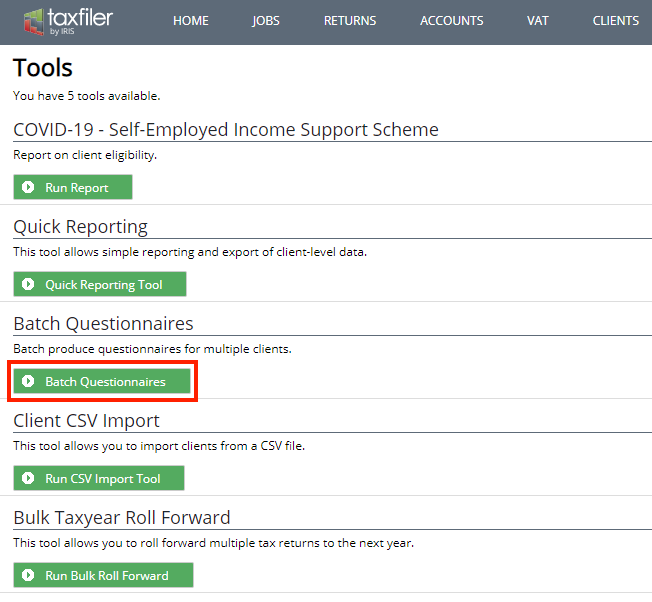Go to the ACCOUNTS section
This screenshot has height=602, width=652.
click(x=452, y=21)
